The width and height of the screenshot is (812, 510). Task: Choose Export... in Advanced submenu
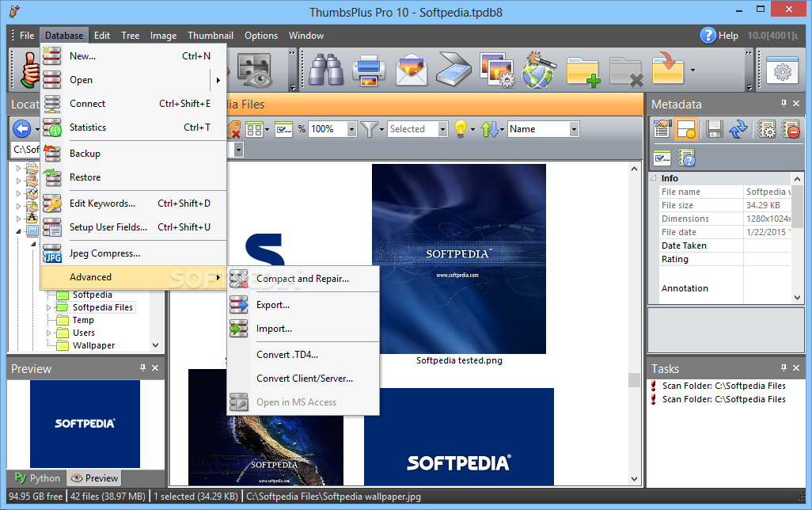click(x=303, y=305)
